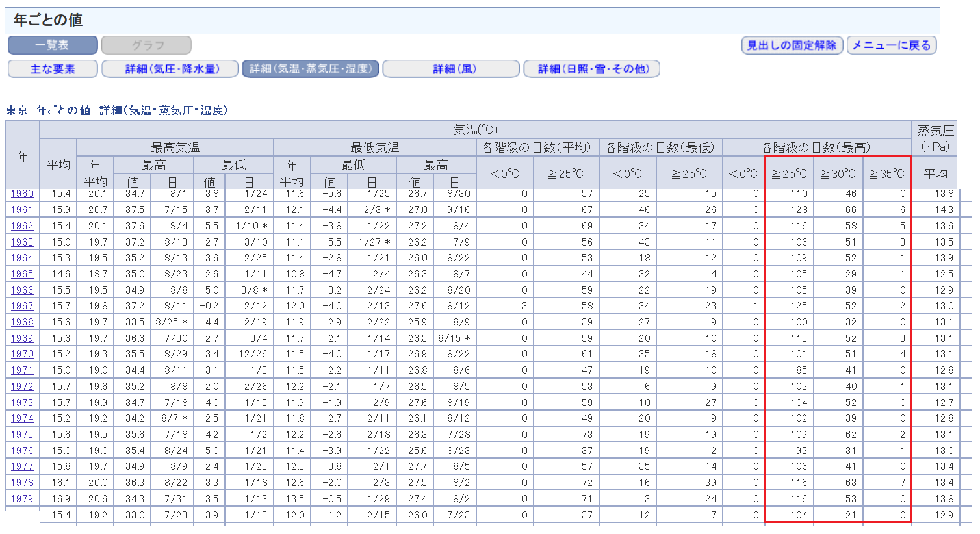Open the 1966 year link
This screenshot has width=980, height=534.
click(x=22, y=290)
